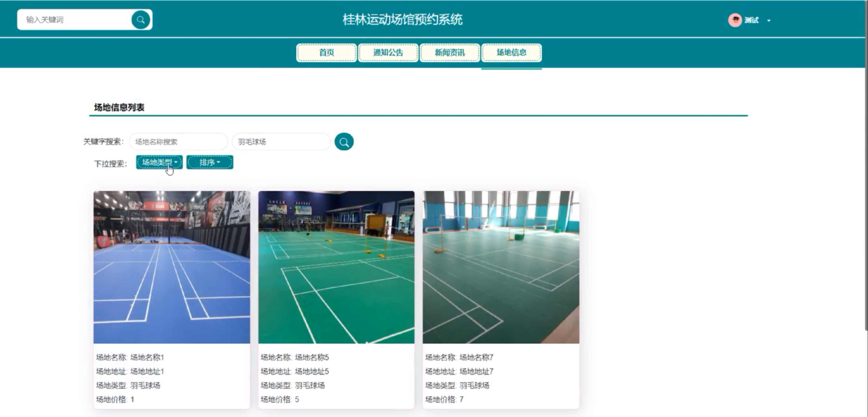This screenshot has width=868, height=417.
Task: Click the user avatar icon
Action: [735, 20]
